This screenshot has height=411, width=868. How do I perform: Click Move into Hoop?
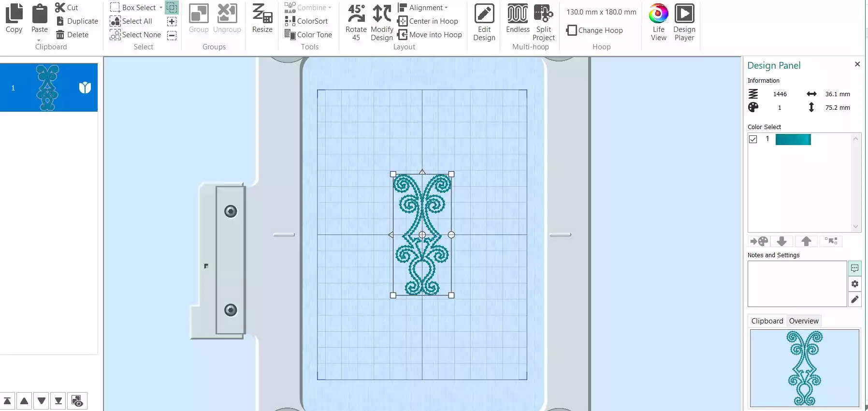click(x=430, y=34)
